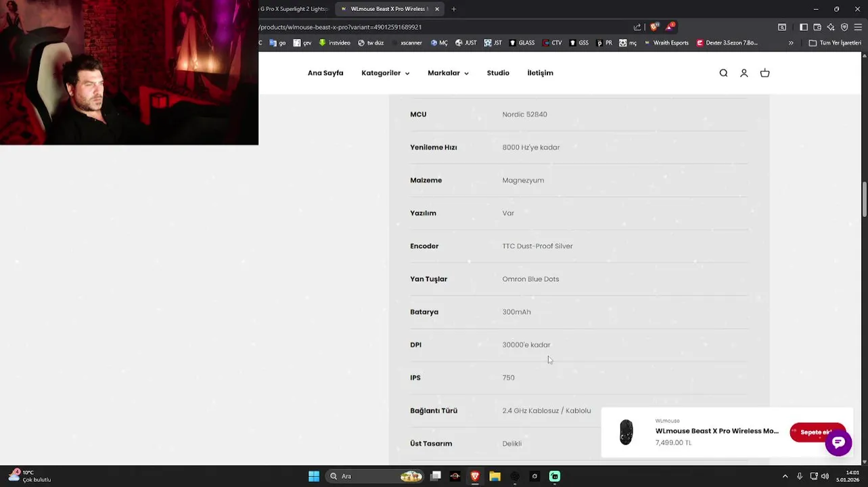Open the account profile icon
Screen dimensions: 868x487
coord(744,73)
